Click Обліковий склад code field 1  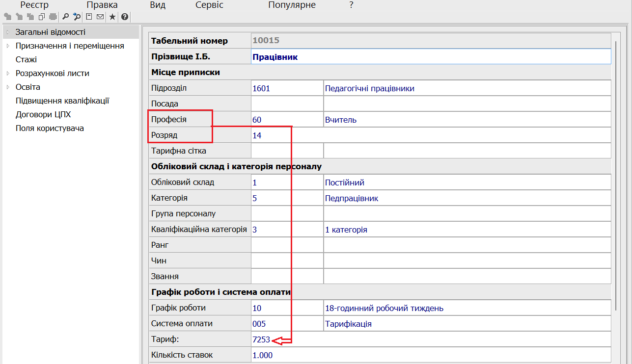click(287, 182)
